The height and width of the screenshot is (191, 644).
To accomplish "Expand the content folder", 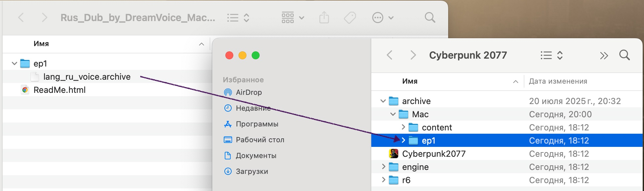I will tap(403, 127).
